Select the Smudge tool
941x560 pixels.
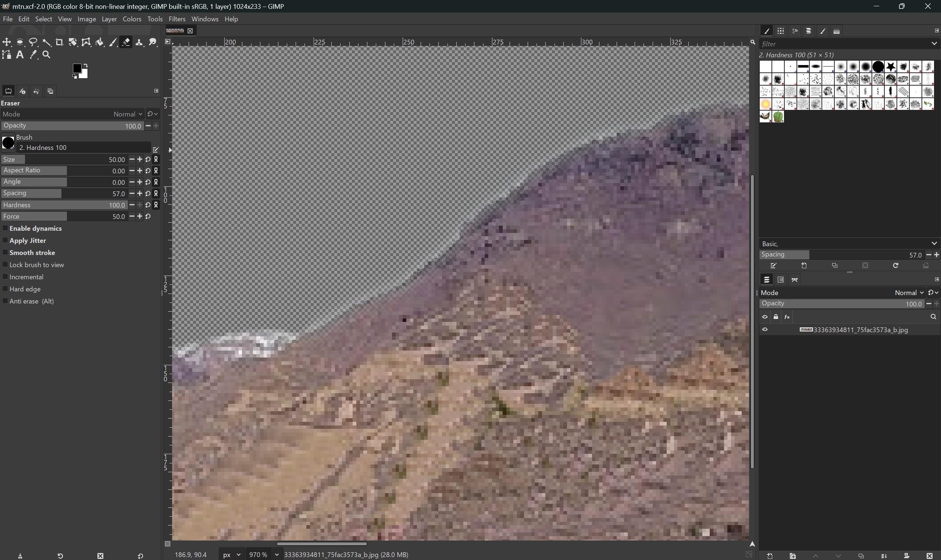[x=153, y=42]
